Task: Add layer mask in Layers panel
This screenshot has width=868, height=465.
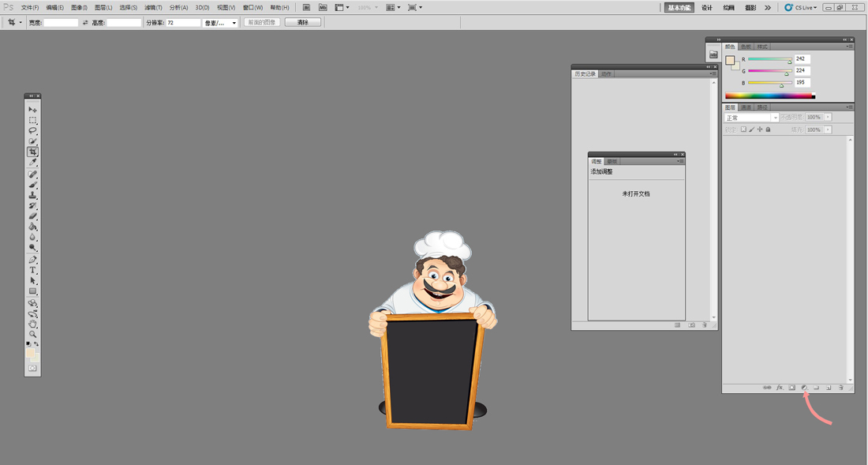Action: point(792,388)
